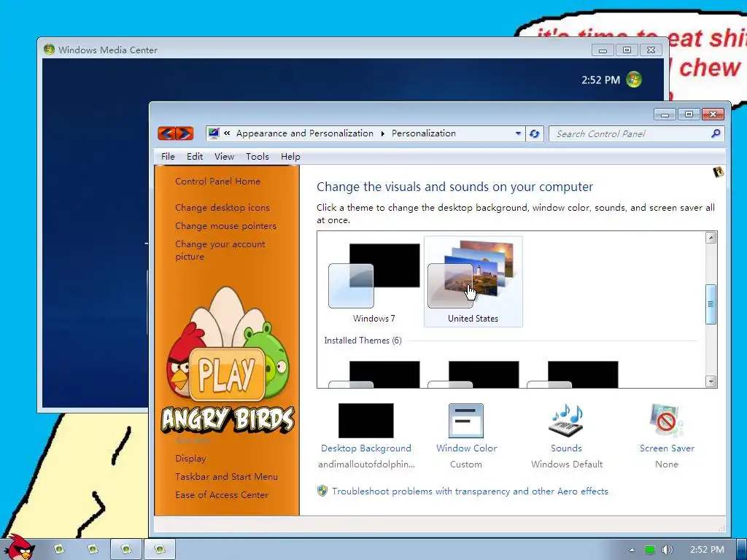Switch to fourth taskbar window button
Viewport: 747px width, 560px height.
160,550
